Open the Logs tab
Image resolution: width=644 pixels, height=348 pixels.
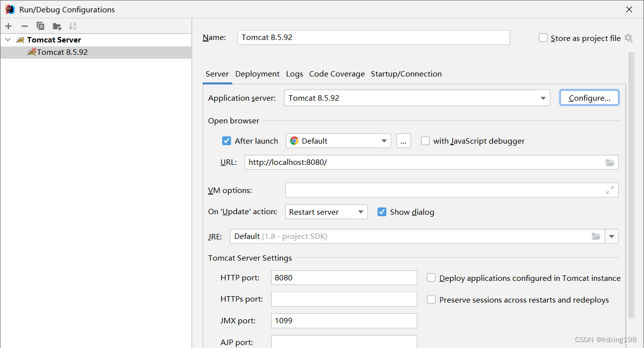point(294,74)
